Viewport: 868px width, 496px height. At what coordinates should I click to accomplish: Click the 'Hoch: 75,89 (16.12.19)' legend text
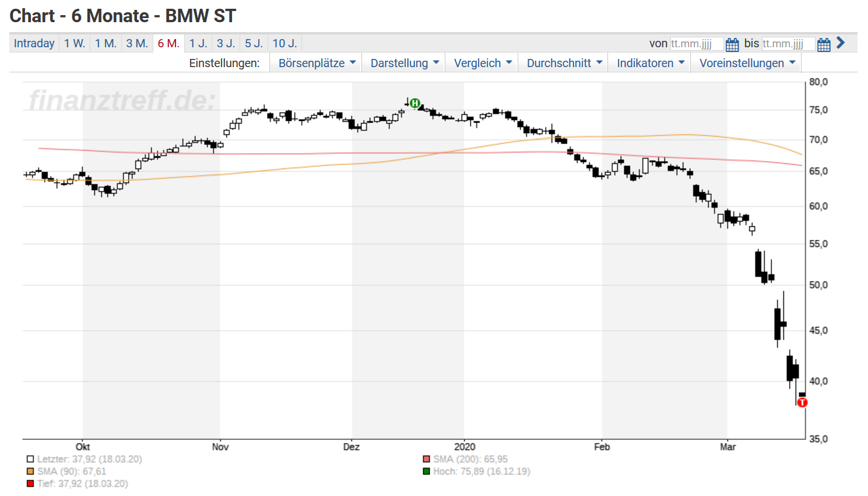pos(482,471)
